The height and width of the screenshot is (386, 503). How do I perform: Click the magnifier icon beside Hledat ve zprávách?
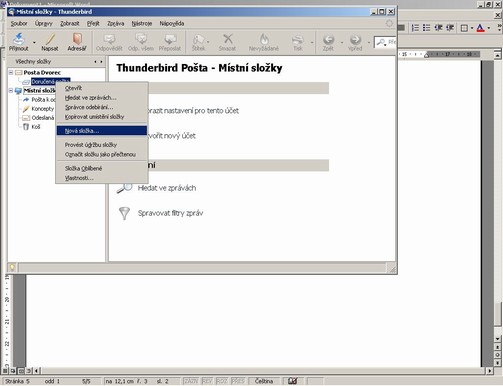coord(124,188)
